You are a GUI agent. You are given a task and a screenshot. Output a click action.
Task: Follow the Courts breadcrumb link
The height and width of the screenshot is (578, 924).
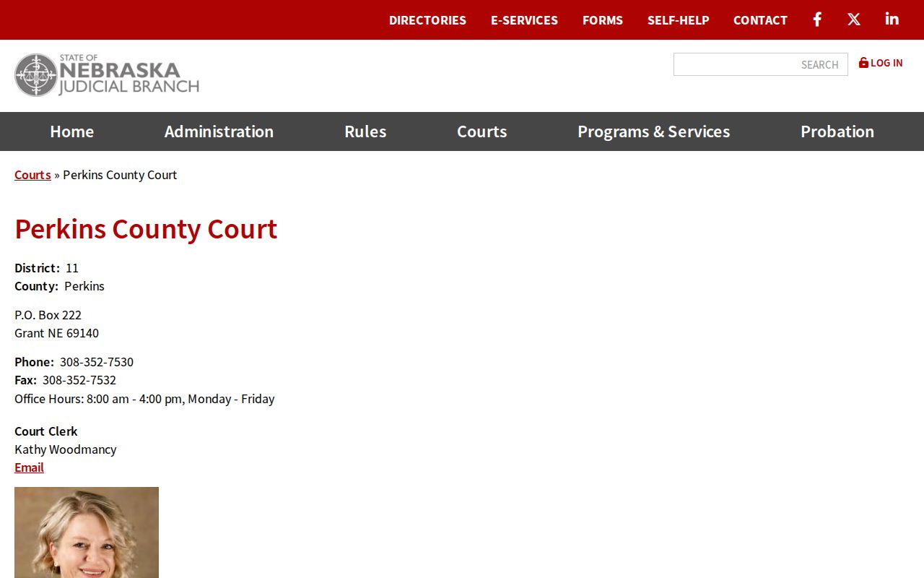[32, 175]
